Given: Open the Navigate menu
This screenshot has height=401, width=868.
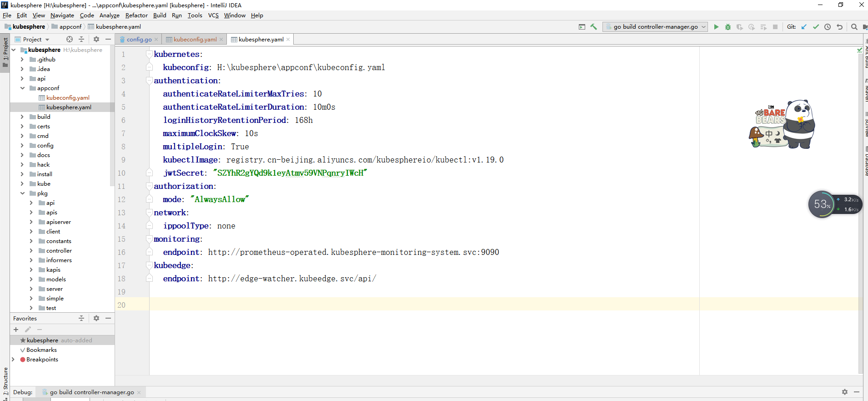Looking at the screenshot, I should (62, 15).
